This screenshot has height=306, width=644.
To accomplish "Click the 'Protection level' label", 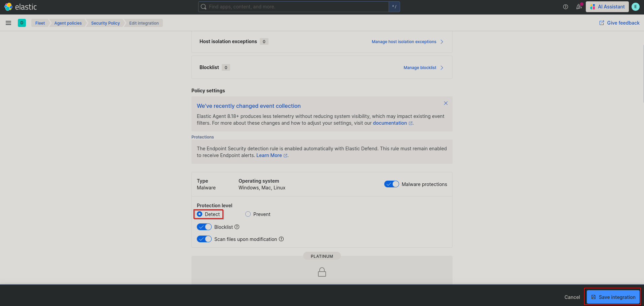I will 215,206.
